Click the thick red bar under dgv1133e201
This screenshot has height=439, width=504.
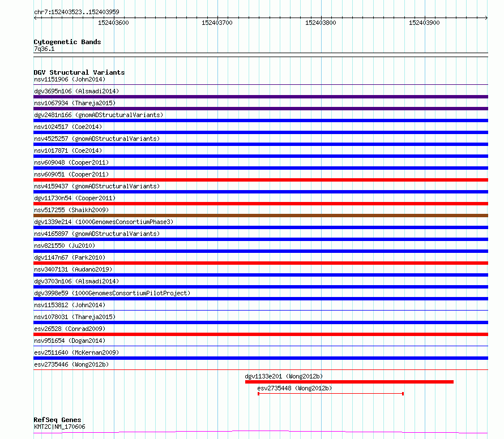[x=349, y=382]
